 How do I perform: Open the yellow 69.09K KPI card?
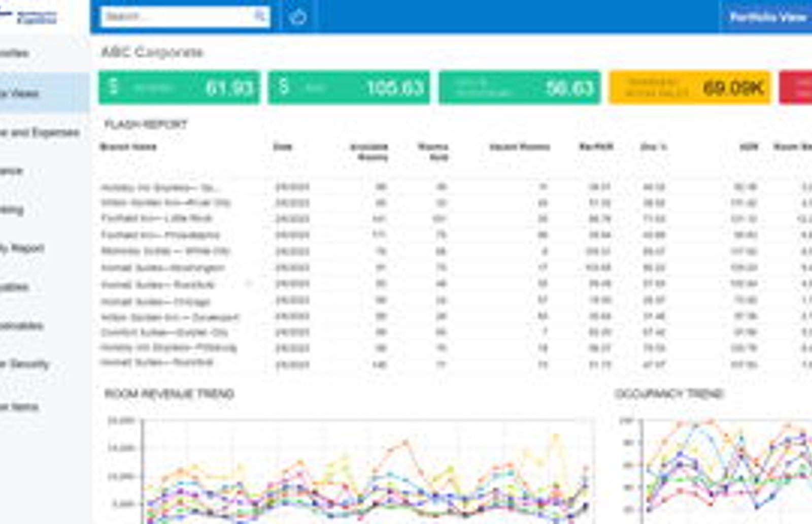pos(690,87)
